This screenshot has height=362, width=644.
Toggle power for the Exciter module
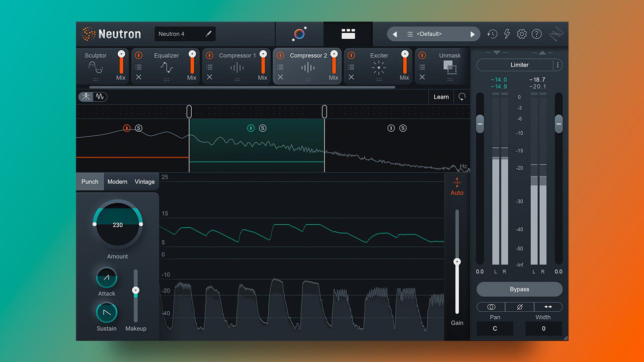pos(351,55)
